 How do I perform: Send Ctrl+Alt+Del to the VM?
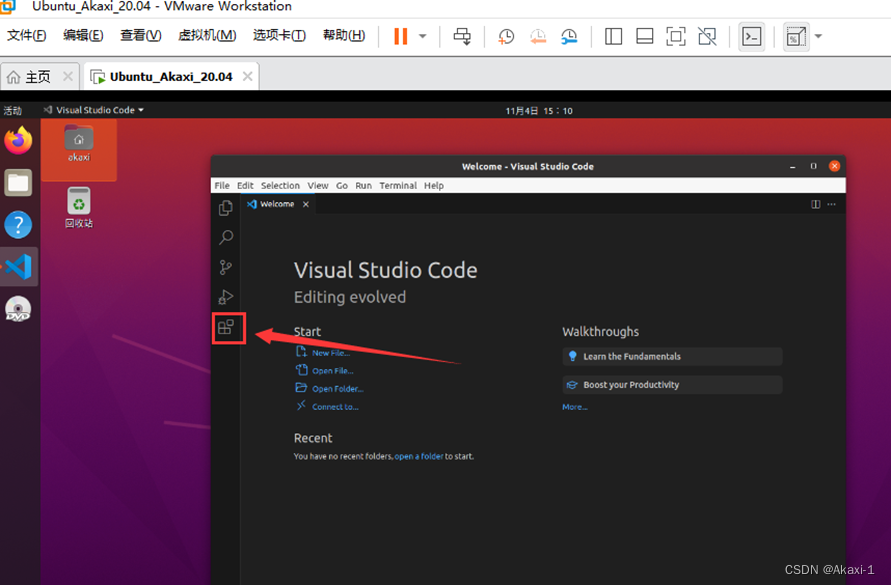[462, 36]
